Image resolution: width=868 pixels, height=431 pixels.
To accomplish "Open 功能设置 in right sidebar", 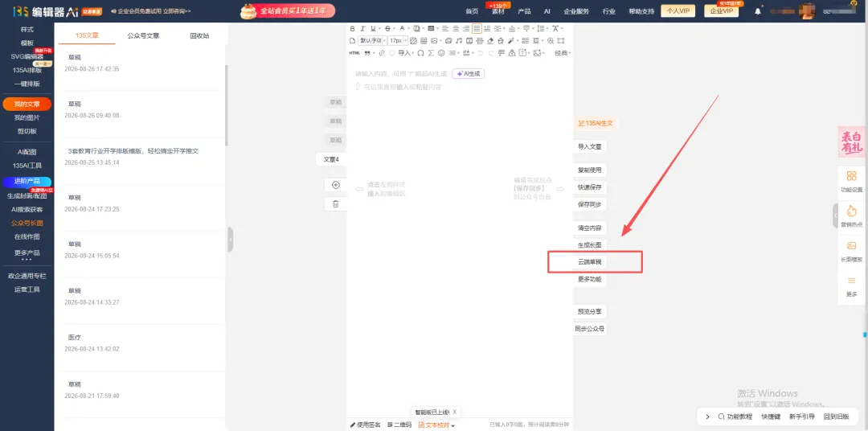I will point(851,182).
